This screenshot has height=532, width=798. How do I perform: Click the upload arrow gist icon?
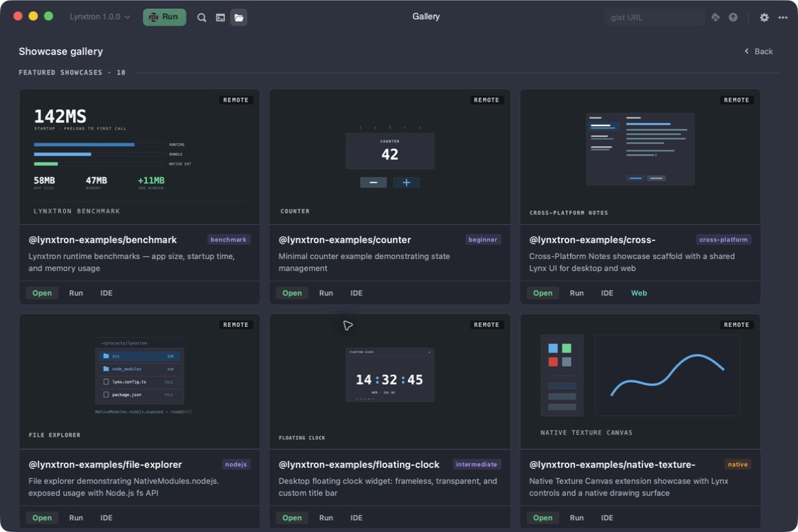pyautogui.click(x=733, y=17)
